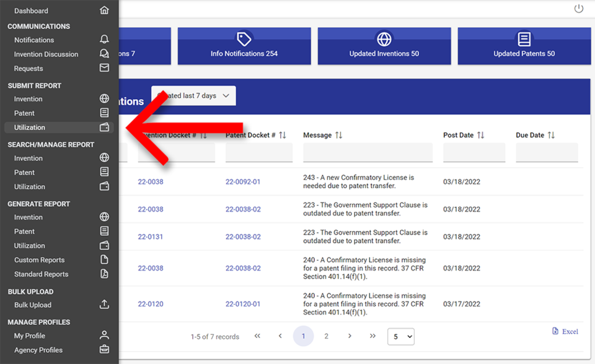
Task: Click Bulk Upload arrow icon
Action: (104, 305)
